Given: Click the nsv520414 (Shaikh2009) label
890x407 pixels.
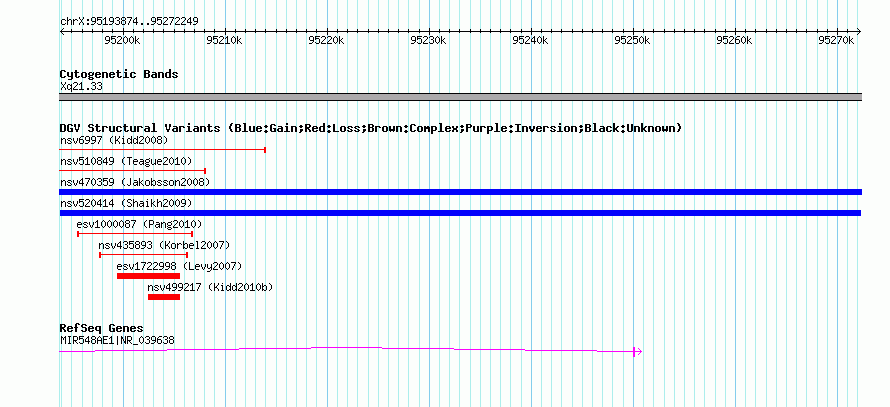Looking at the screenshot, I should (126, 203).
